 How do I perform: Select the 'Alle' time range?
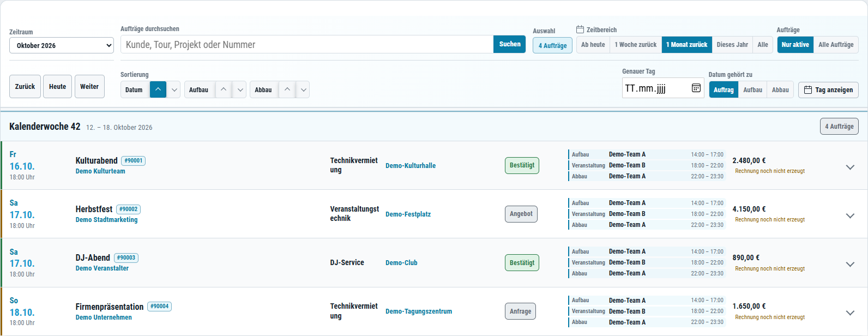click(763, 45)
